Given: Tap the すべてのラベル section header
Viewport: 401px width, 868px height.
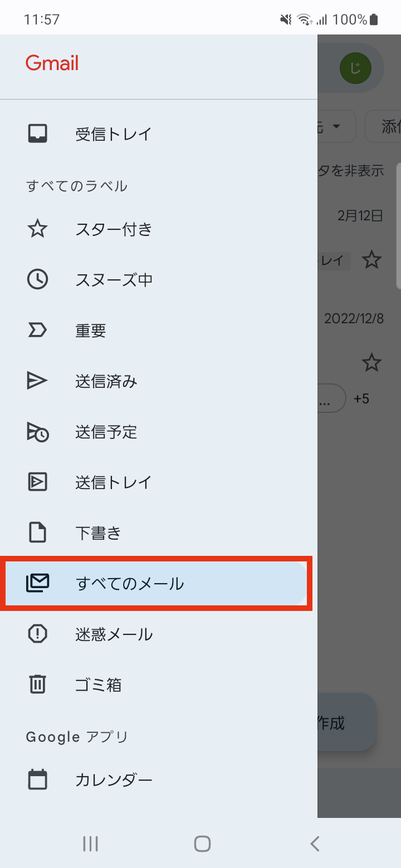Looking at the screenshot, I should pos(77,186).
